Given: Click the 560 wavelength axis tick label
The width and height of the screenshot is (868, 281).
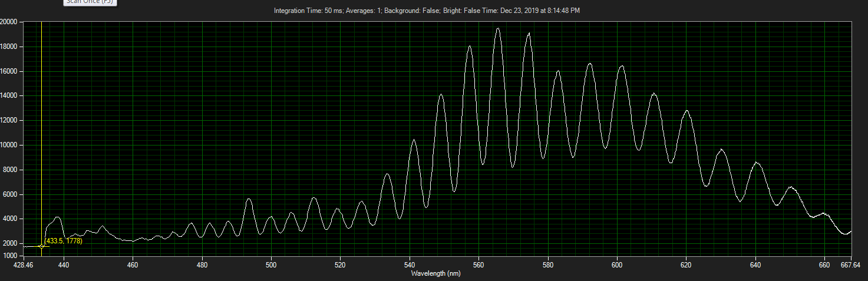Looking at the screenshot, I should [478, 266].
